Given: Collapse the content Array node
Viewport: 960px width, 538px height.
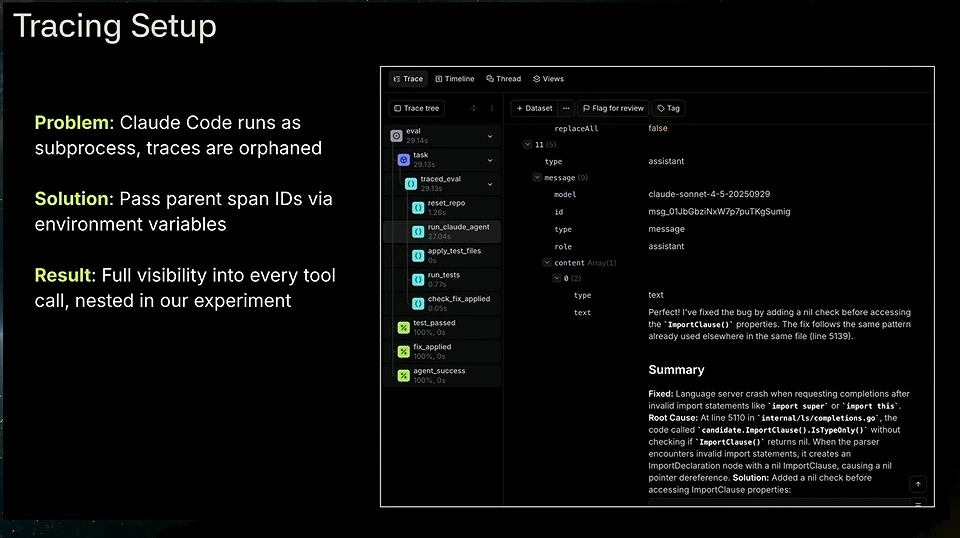Looking at the screenshot, I should pos(547,263).
